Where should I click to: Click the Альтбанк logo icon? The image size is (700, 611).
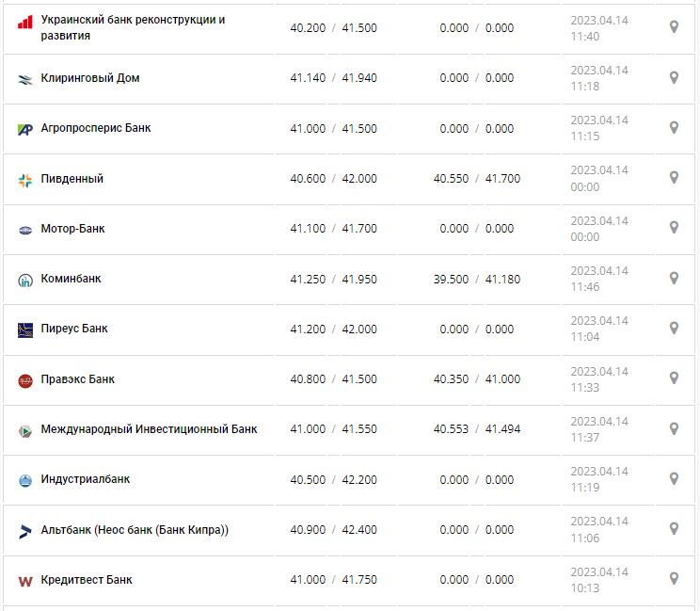tap(25, 531)
